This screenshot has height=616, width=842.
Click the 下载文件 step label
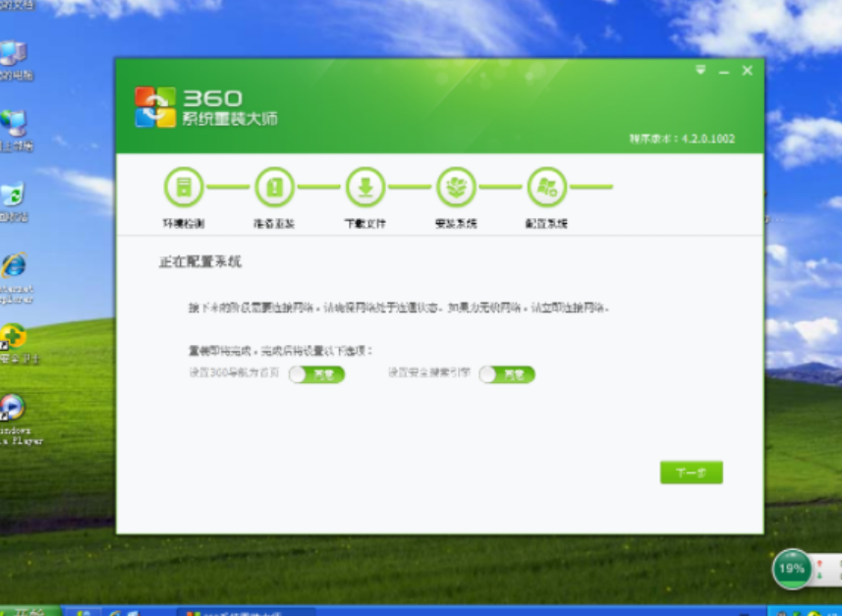click(365, 223)
